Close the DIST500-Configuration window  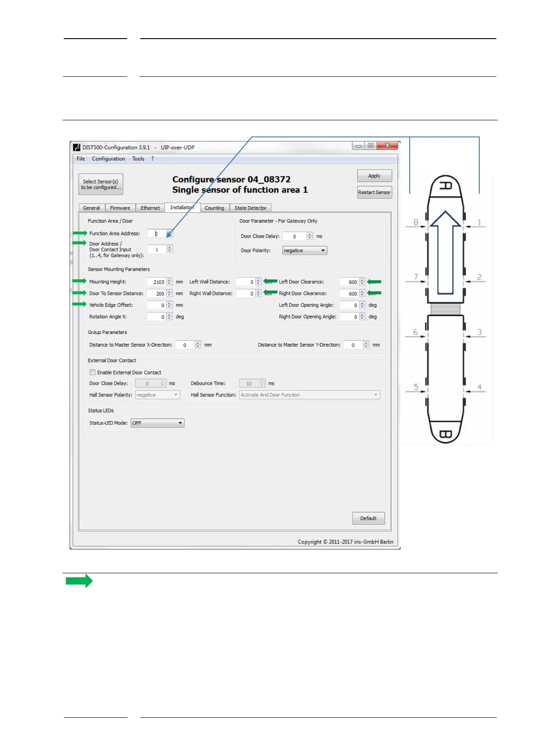click(387, 146)
